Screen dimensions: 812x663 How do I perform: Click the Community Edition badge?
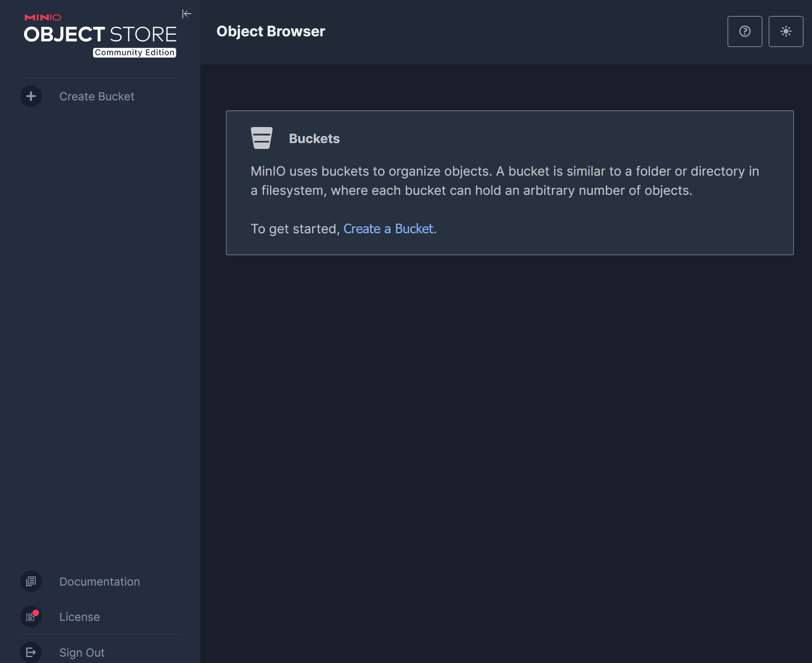tap(135, 53)
